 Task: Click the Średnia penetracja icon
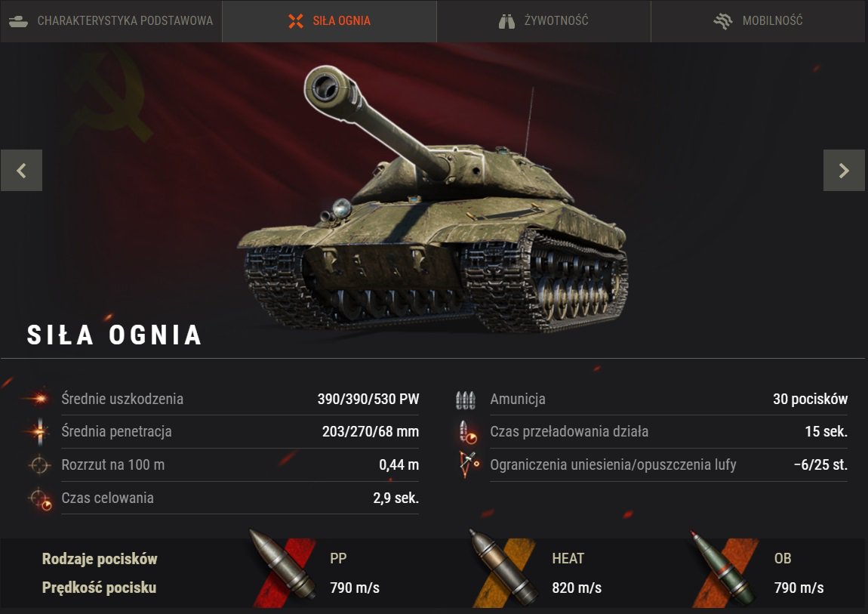(38, 431)
